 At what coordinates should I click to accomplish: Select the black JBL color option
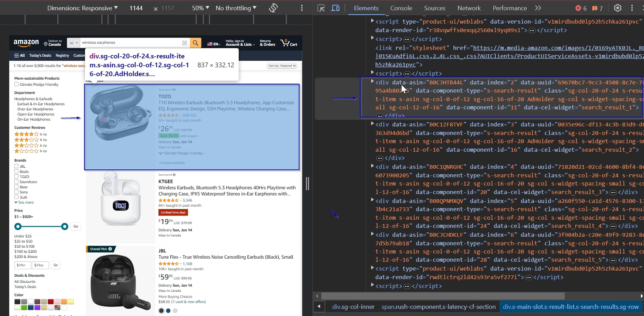[x=162, y=311]
